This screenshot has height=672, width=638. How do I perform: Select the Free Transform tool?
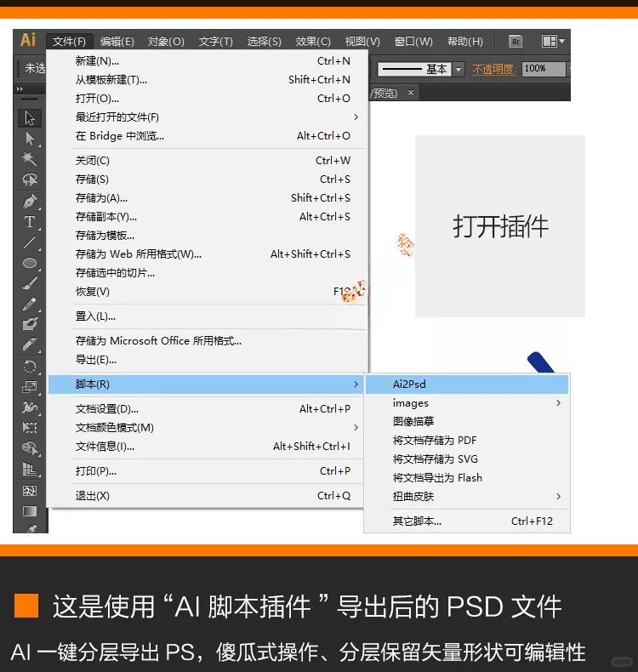pos(30,427)
